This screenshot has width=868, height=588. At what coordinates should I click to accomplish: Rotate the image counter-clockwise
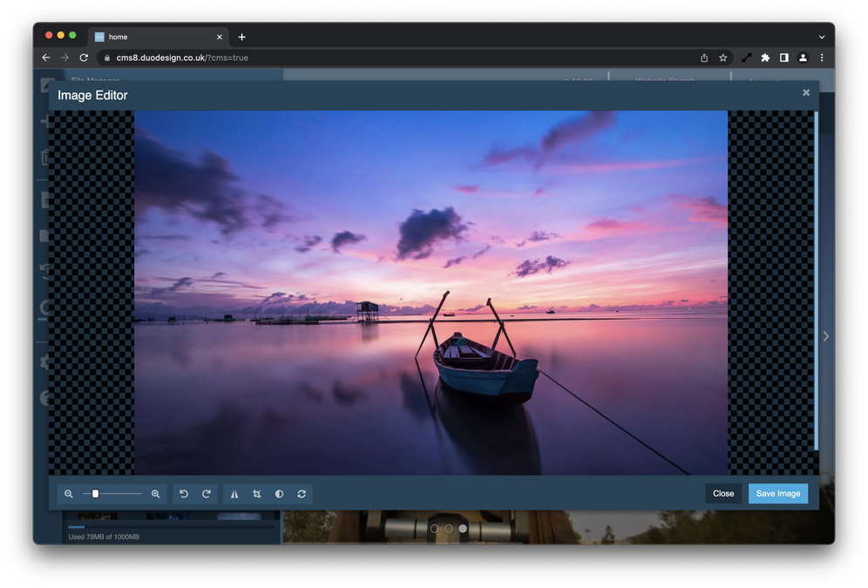click(x=184, y=494)
